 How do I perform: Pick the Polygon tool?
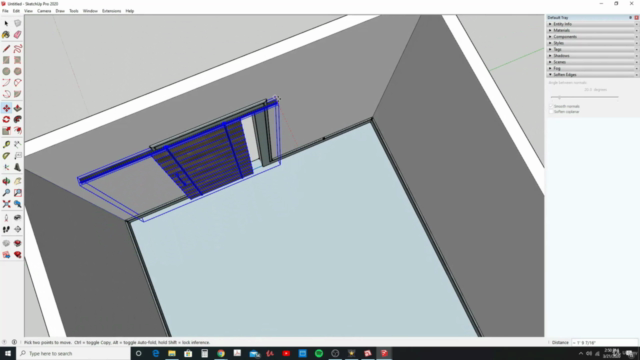point(18,71)
